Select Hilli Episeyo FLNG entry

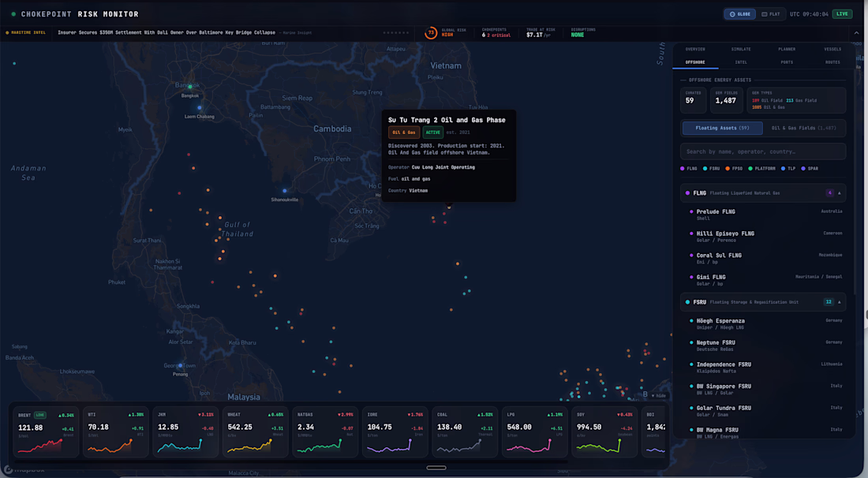pyautogui.click(x=763, y=236)
